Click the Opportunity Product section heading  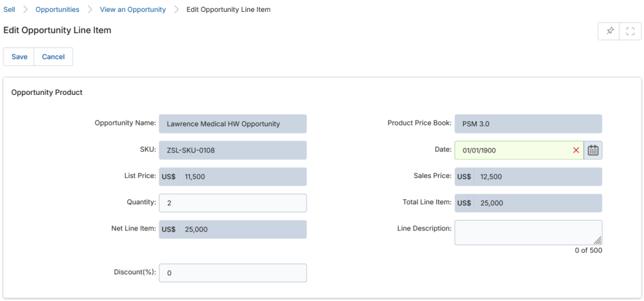47,92
